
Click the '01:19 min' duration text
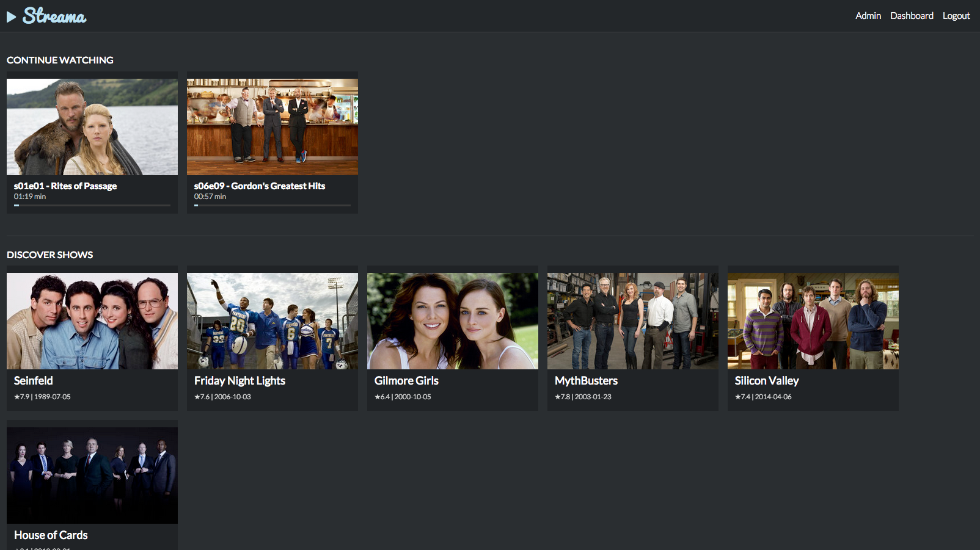(30, 197)
